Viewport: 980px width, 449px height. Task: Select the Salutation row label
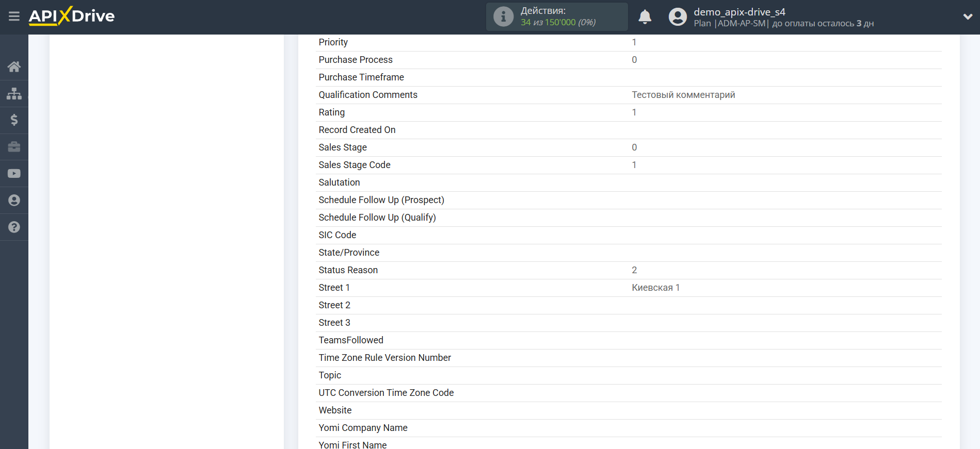tap(339, 182)
